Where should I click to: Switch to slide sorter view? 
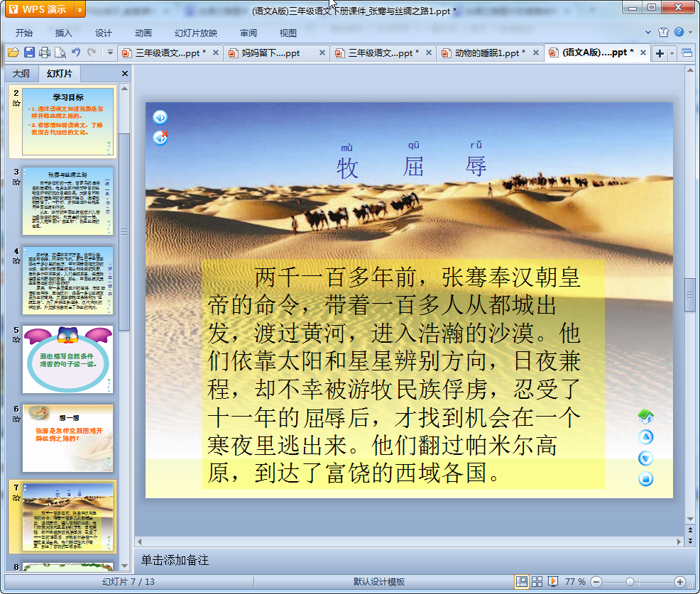537,582
